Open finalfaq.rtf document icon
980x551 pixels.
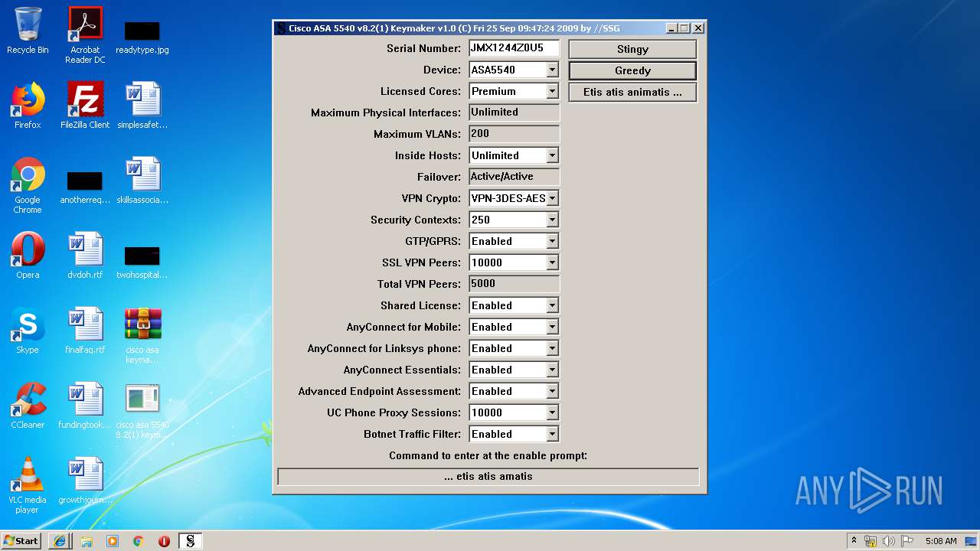tap(85, 331)
